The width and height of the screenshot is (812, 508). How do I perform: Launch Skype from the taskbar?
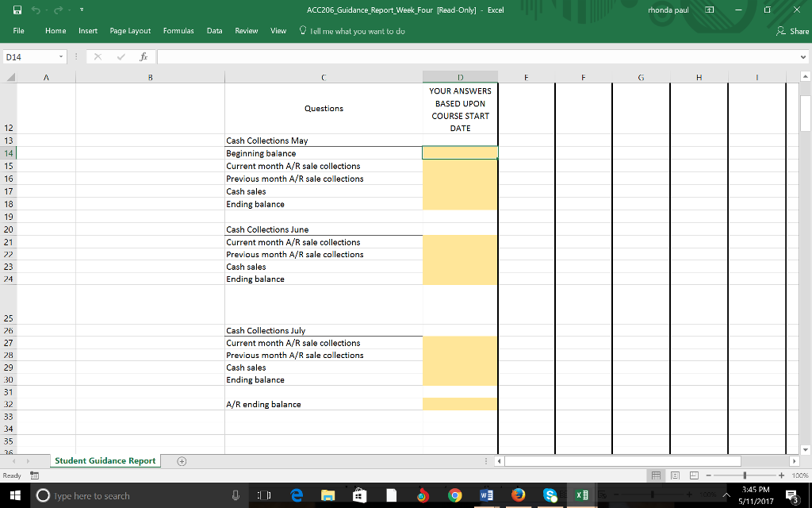tap(550, 495)
